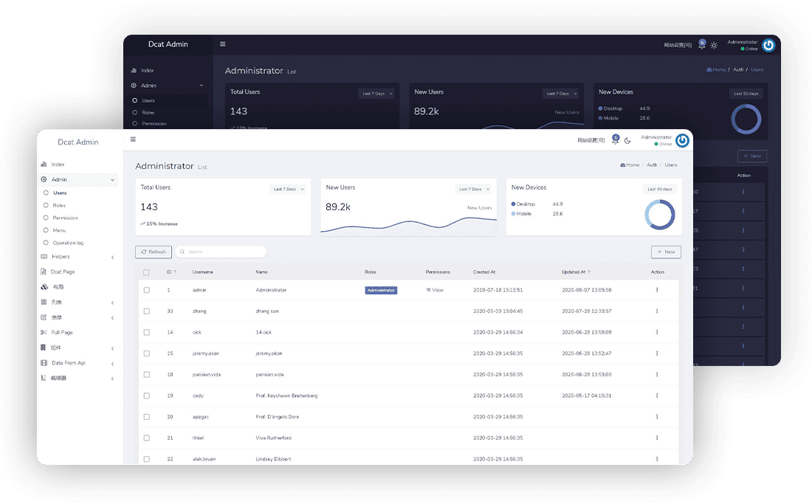
Task: Select Roles in the sidebar menu
Action: pyautogui.click(x=59, y=206)
